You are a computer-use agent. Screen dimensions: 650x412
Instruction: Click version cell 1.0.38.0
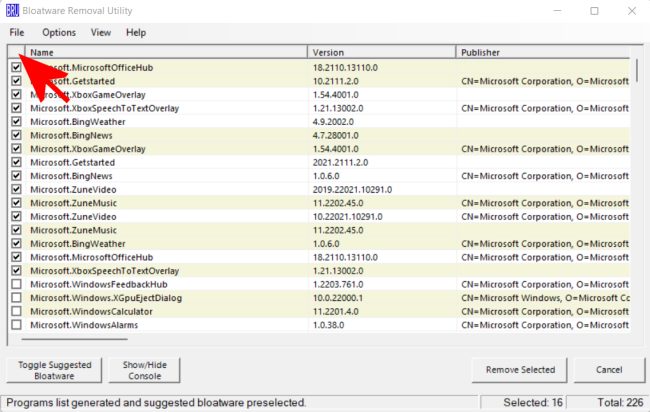[x=328, y=325]
